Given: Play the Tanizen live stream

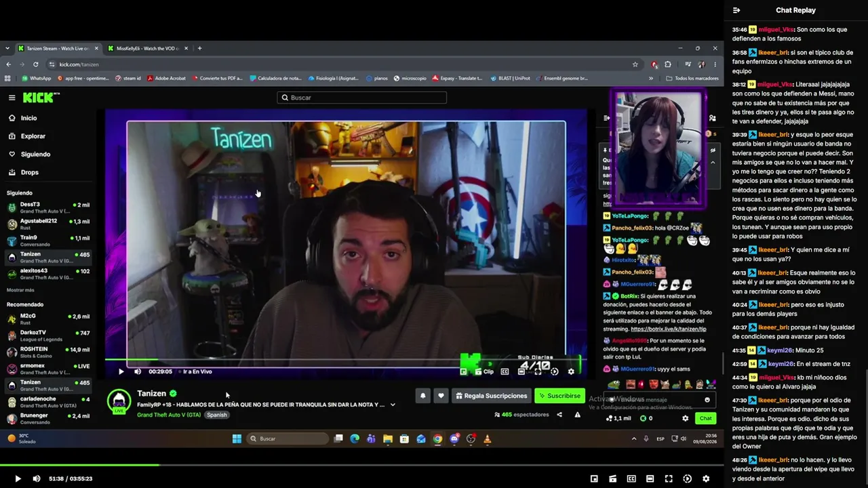Looking at the screenshot, I should [x=121, y=371].
